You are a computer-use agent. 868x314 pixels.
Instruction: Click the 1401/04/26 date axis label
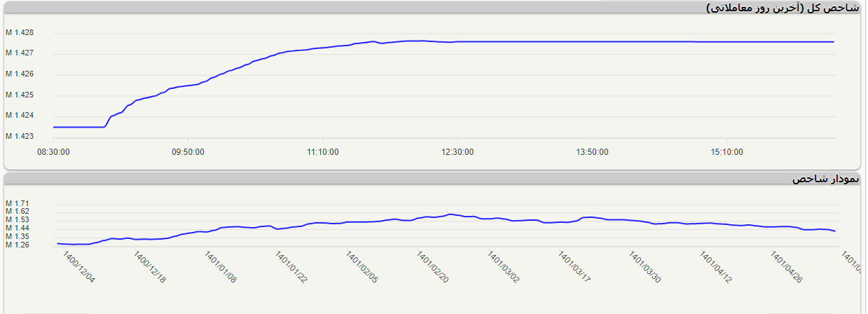pyautogui.click(x=787, y=268)
